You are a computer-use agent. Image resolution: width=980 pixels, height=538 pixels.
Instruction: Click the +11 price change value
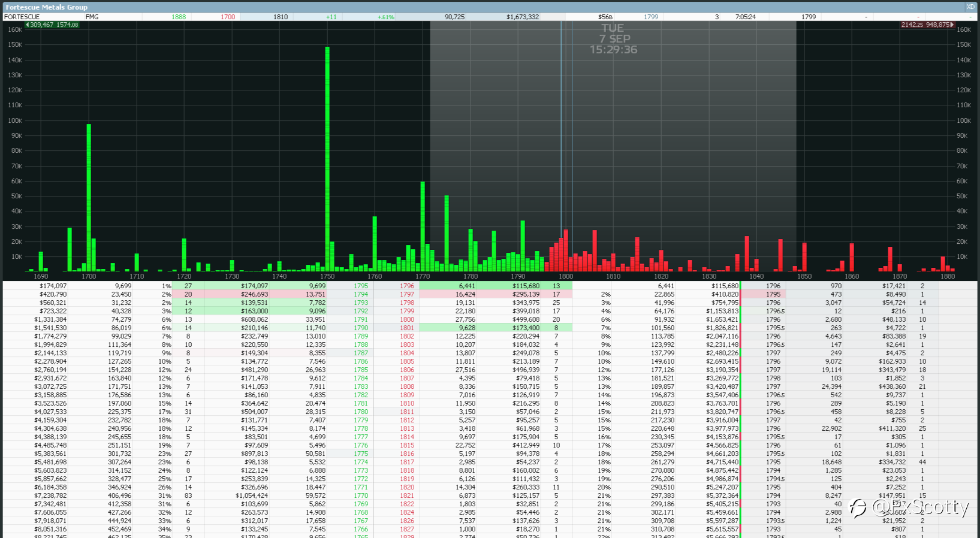(331, 17)
